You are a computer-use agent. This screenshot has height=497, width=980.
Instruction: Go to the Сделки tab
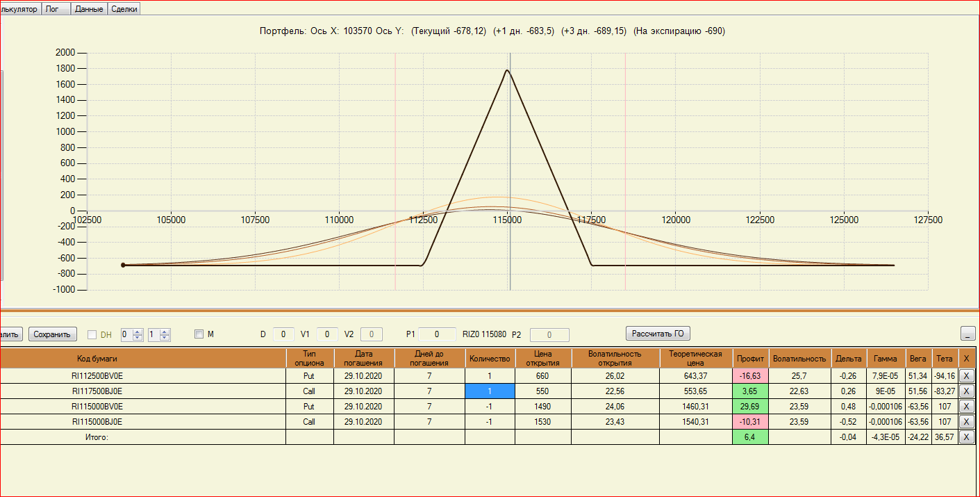(124, 9)
